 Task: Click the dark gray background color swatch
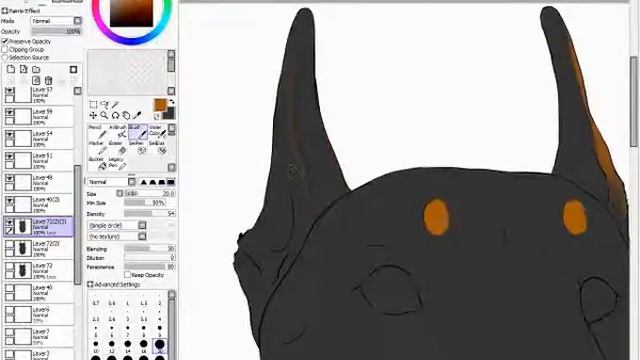(169, 114)
